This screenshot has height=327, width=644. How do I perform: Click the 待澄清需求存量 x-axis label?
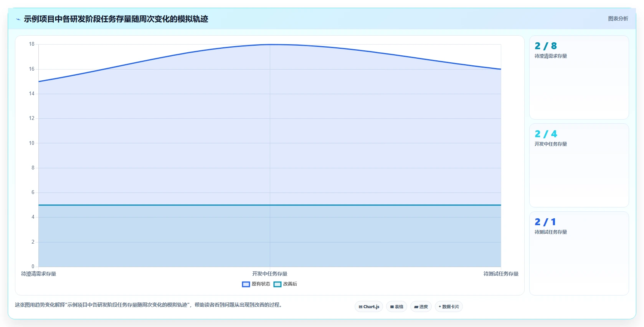(x=38, y=274)
